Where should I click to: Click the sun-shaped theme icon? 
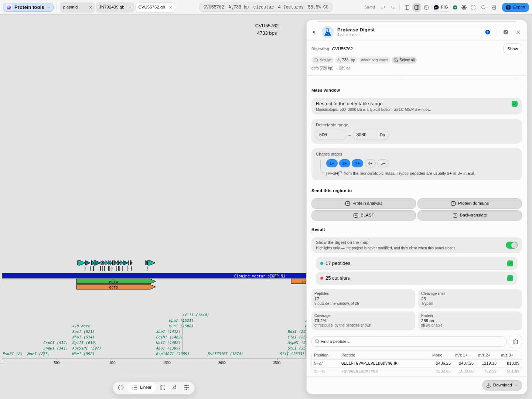[x=464, y=7]
